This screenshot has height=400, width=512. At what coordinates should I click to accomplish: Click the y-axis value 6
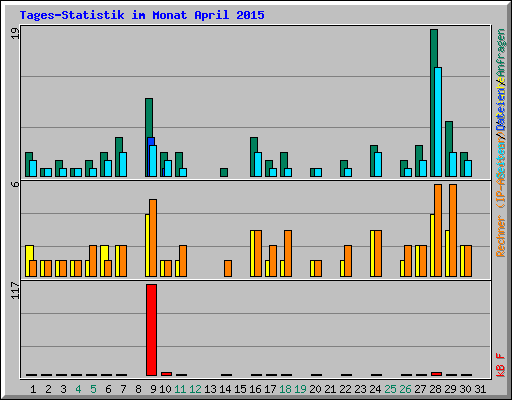coord(15,184)
